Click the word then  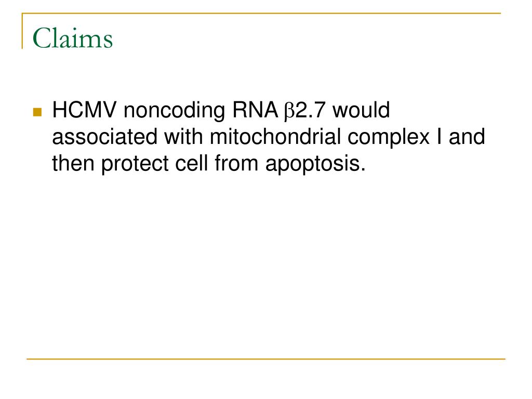[x=73, y=163]
